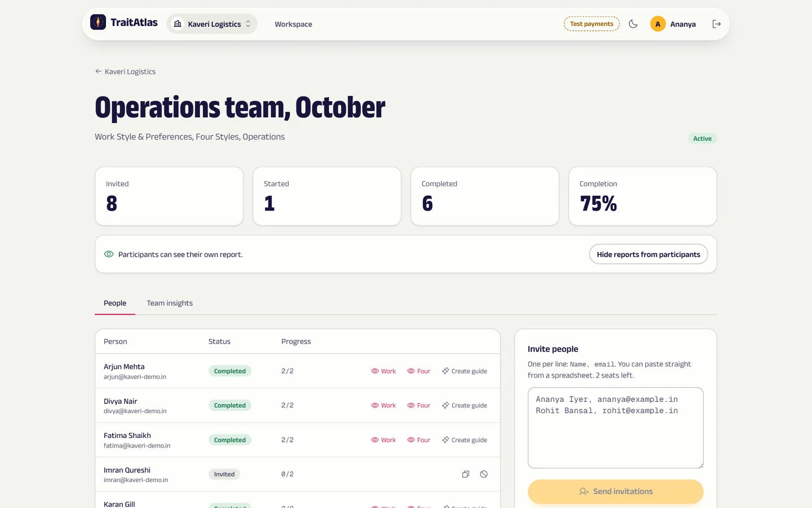Click the Test payments badge
812x508 pixels.
[592, 24]
